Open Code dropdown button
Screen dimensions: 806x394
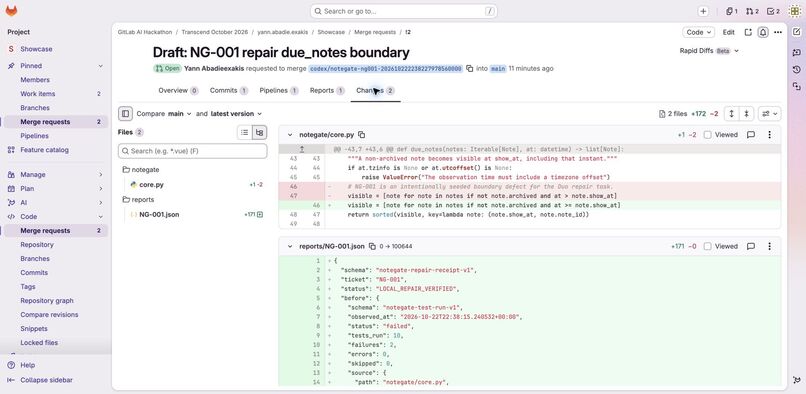click(699, 32)
